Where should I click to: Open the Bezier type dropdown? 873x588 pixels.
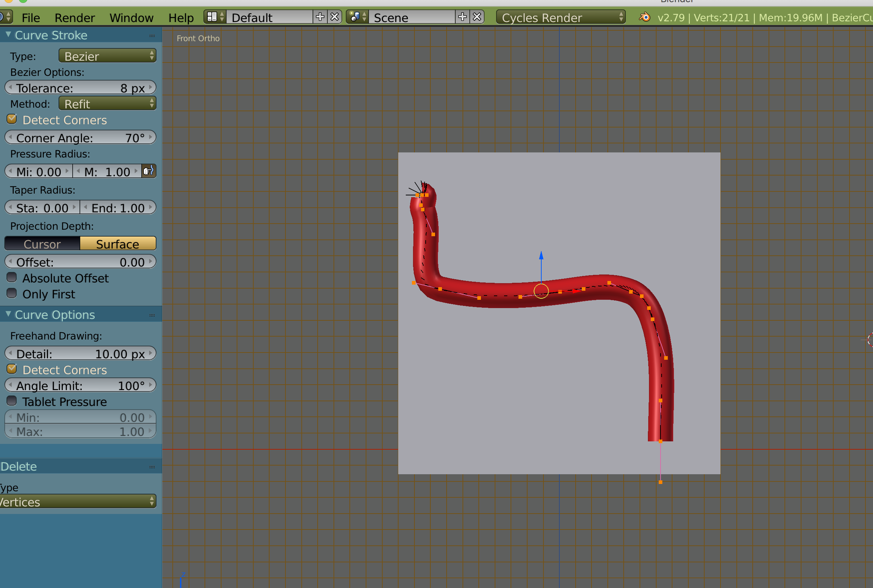(x=107, y=56)
